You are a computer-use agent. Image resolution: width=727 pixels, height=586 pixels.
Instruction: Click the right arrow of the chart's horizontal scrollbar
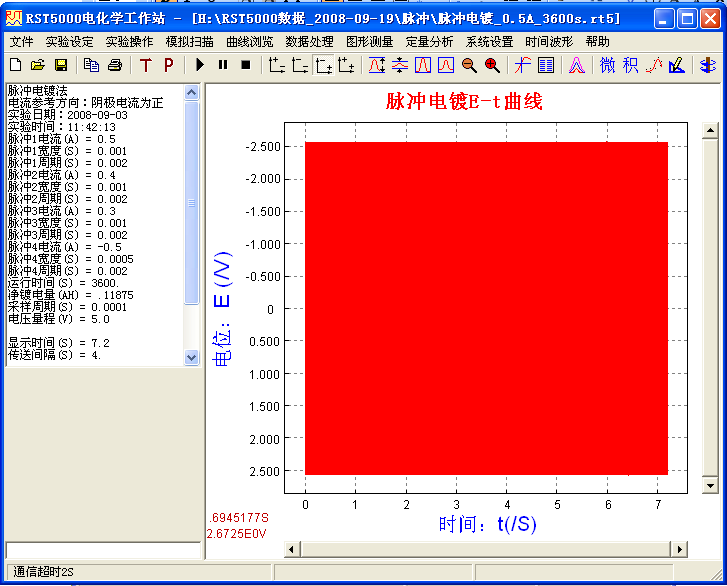tap(680, 549)
